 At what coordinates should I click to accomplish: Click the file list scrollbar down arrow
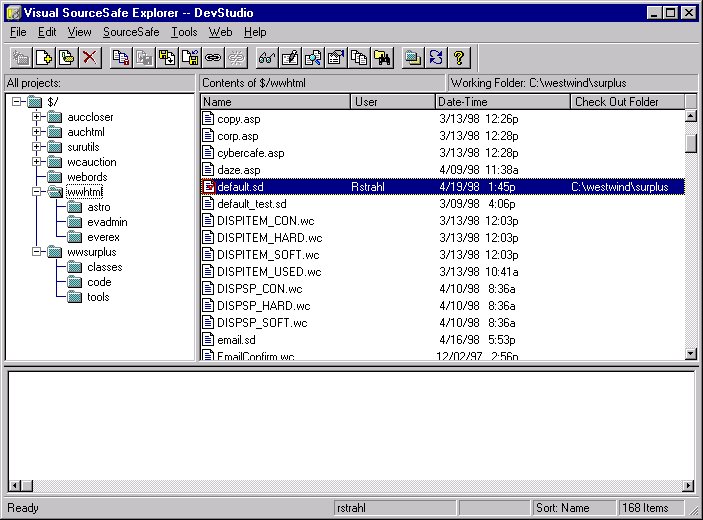click(x=691, y=354)
